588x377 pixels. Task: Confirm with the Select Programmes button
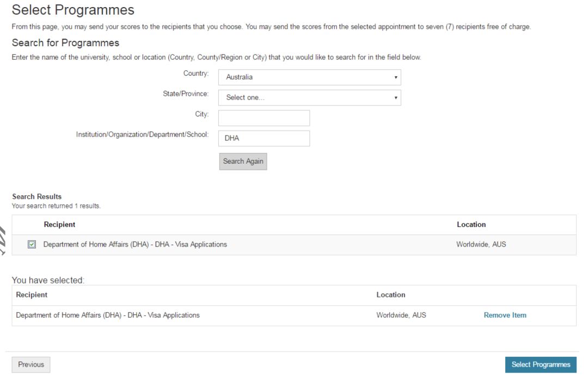pos(541,364)
